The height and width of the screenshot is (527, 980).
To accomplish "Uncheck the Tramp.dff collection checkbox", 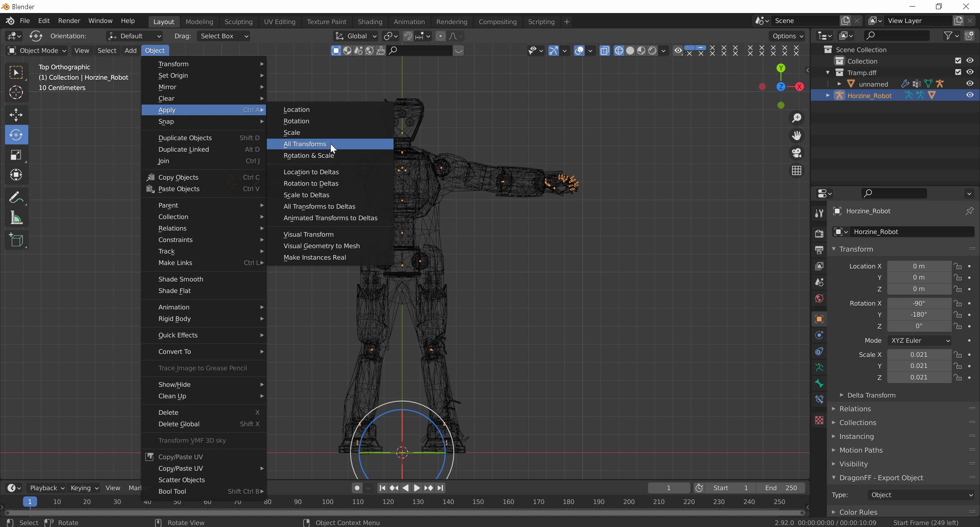I will pyautogui.click(x=958, y=72).
